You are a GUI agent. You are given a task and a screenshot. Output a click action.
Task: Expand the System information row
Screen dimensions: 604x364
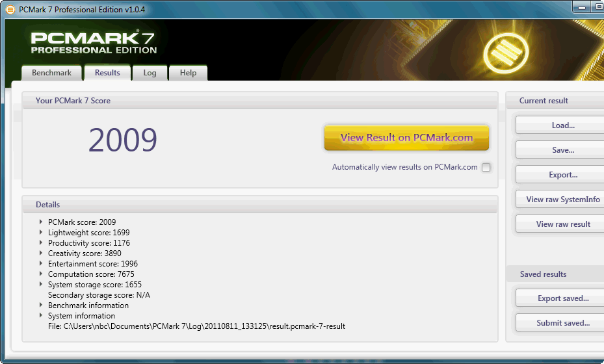pos(40,315)
